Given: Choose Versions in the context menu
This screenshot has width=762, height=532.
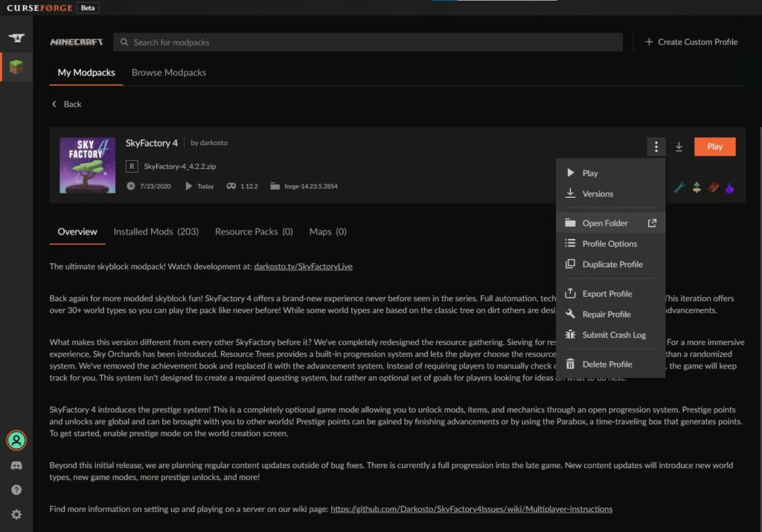Looking at the screenshot, I should [610, 194].
